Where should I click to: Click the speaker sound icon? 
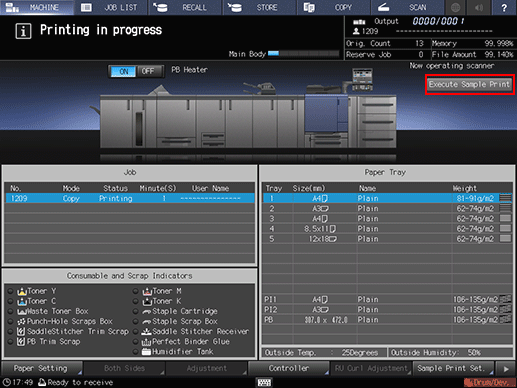479,7
